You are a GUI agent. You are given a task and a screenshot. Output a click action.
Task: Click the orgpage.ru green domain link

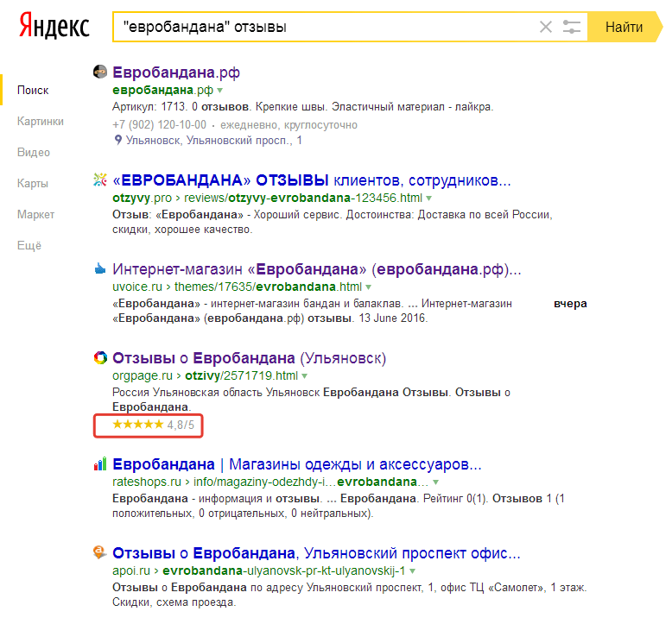pyautogui.click(x=143, y=375)
